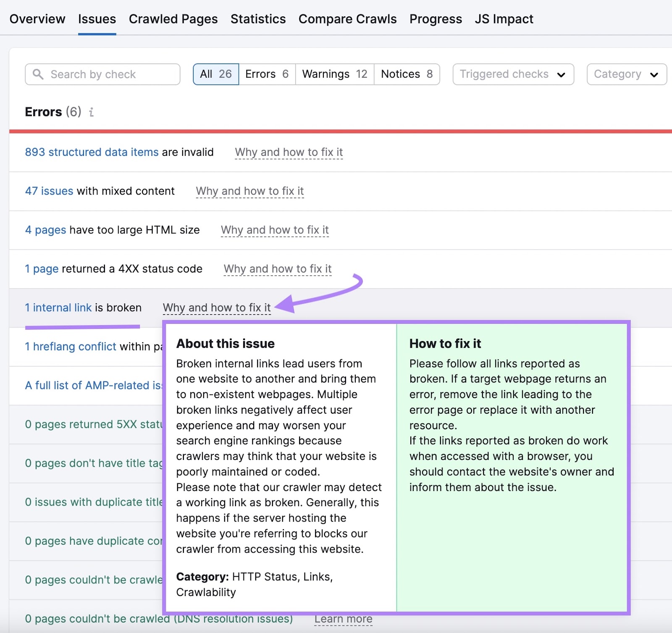672x633 pixels.
Task: Open the 4 pages large HTML link
Action: [45, 230]
